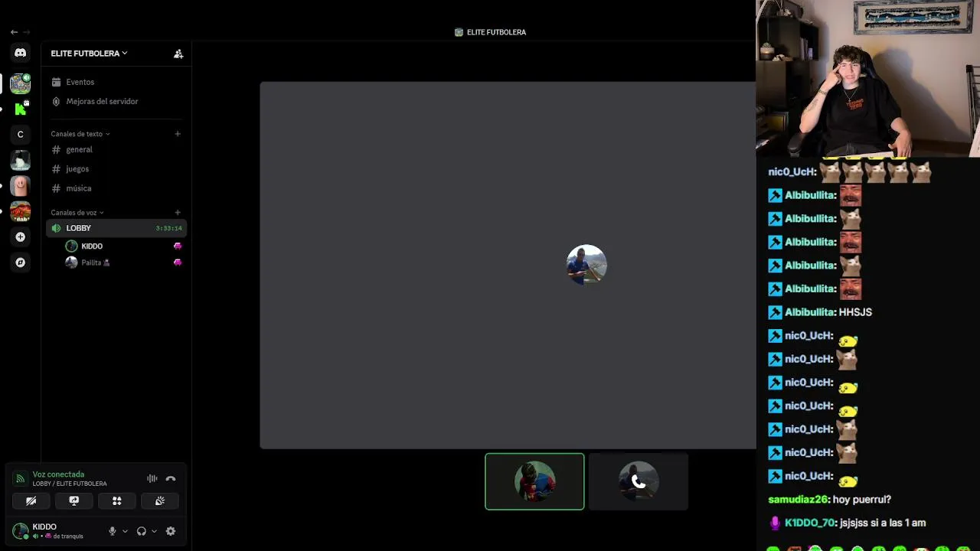This screenshot has width=980, height=551.
Task: Open the Eventos section
Action: click(x=116, y=82)
